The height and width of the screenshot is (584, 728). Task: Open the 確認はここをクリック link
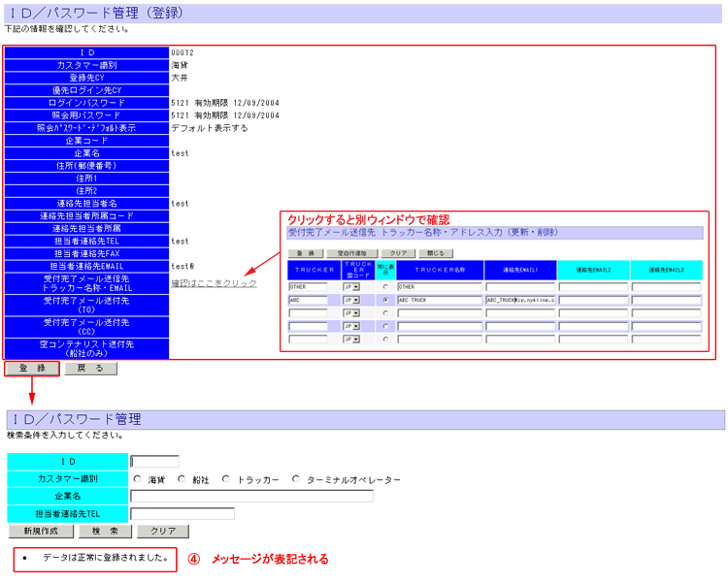[214, 283]
